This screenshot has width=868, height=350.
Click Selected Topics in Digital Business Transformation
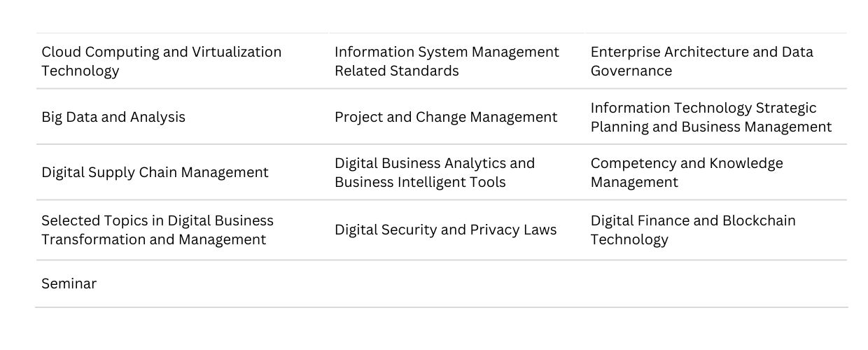tap(157, 230)
